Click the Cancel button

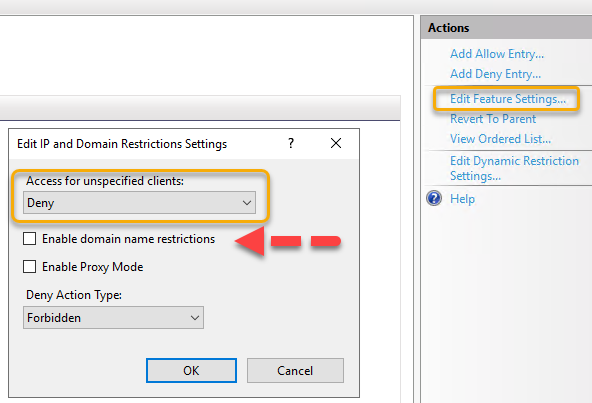[x=295, y=371]
